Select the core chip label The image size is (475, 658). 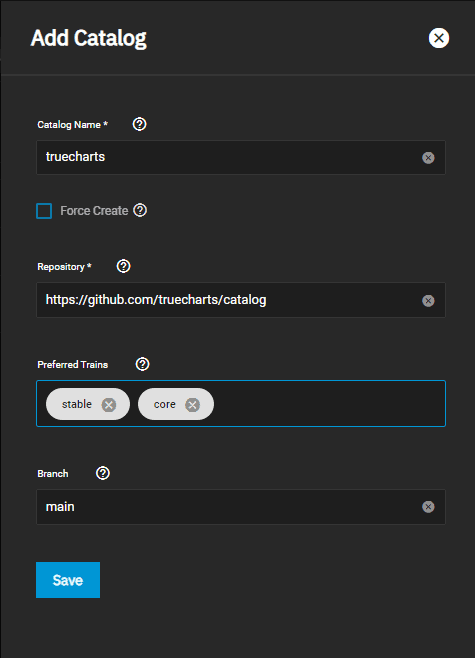pos(164,405)
